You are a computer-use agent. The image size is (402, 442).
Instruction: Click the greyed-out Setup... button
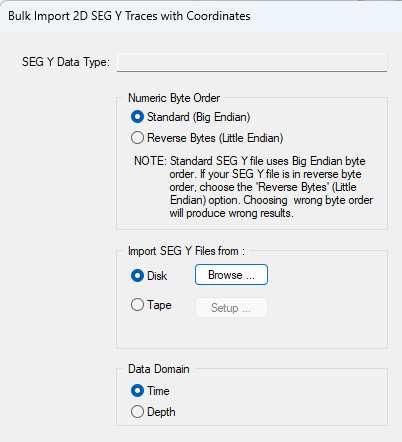click(231, 307)
